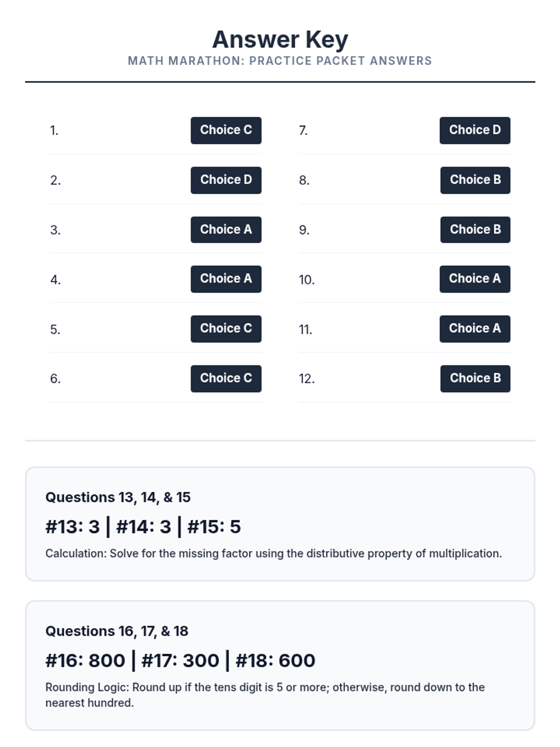Click the Choice C badge for question 5
Screen dimensions: 560x747
tap(226, 329)
